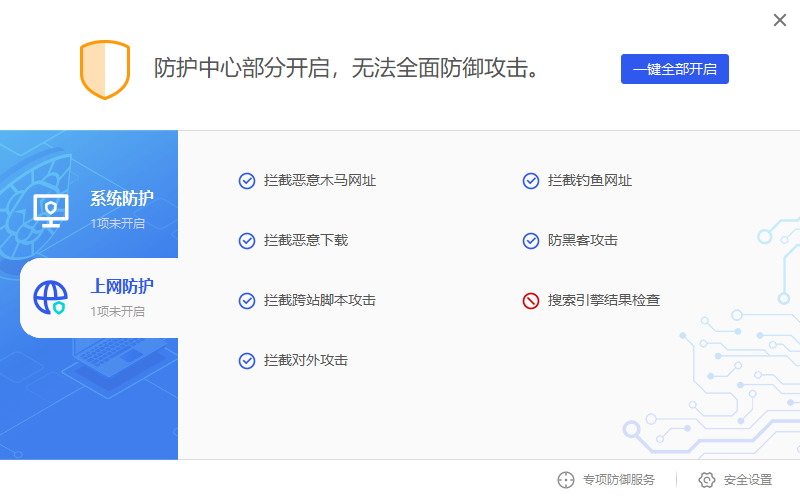Click the 专项防御服务 crosshair icon
This screenshot has height=500, width=800.
click(566, 480)
